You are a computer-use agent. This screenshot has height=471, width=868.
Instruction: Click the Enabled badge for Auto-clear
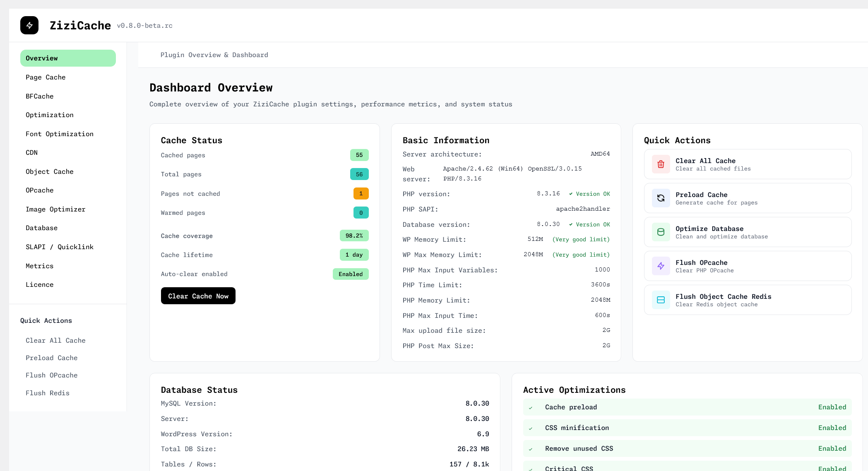click(x=350, y=274)
